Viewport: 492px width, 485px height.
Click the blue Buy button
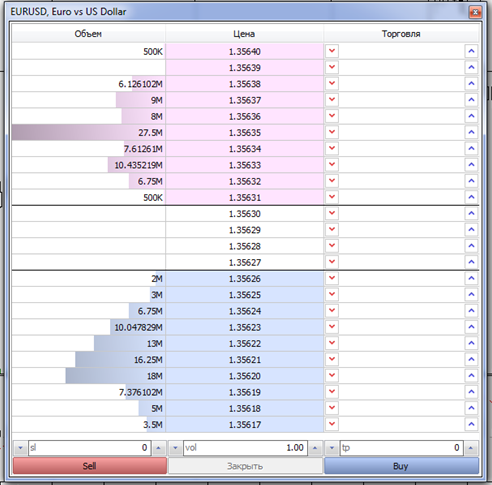(x=401, y=466)
